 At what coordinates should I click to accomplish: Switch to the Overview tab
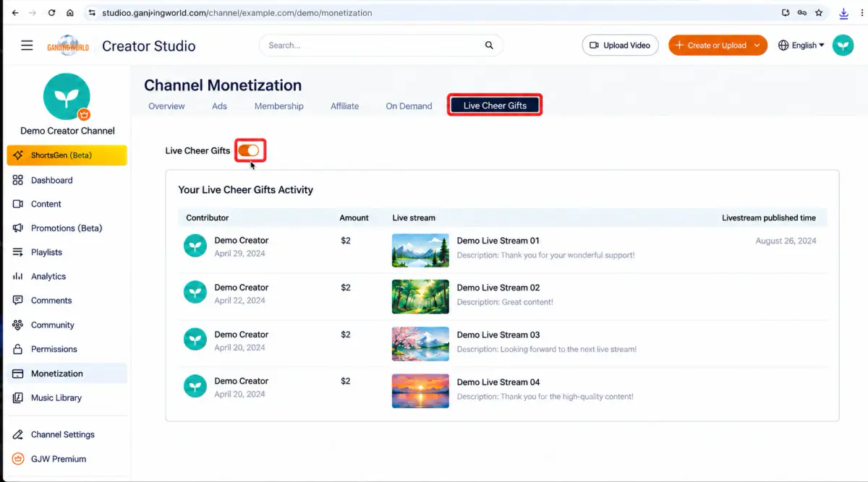[x=166, y=106]
